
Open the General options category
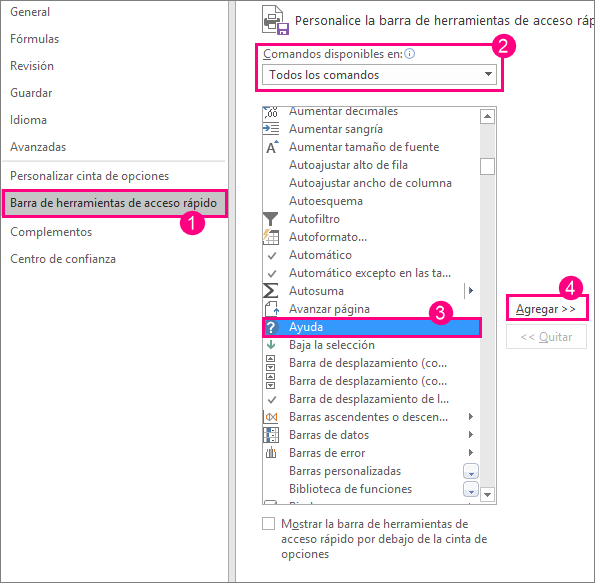30,12
